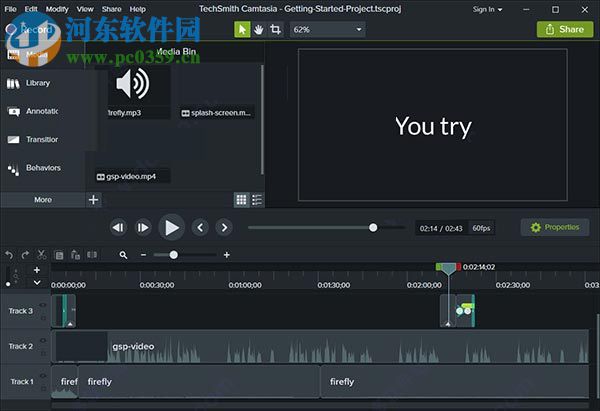Click the playback scrubber handle
The image size is (600, 411).
click(373, 228)
